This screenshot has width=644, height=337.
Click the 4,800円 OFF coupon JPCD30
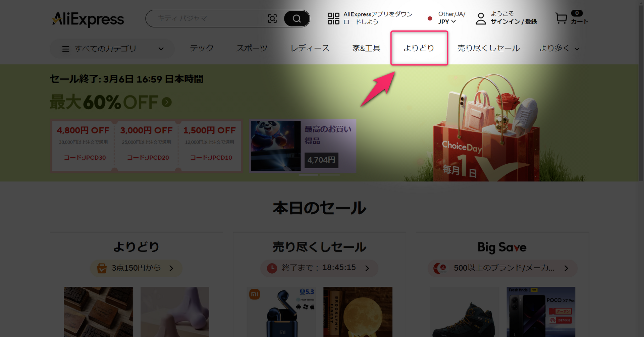(83, 144)
